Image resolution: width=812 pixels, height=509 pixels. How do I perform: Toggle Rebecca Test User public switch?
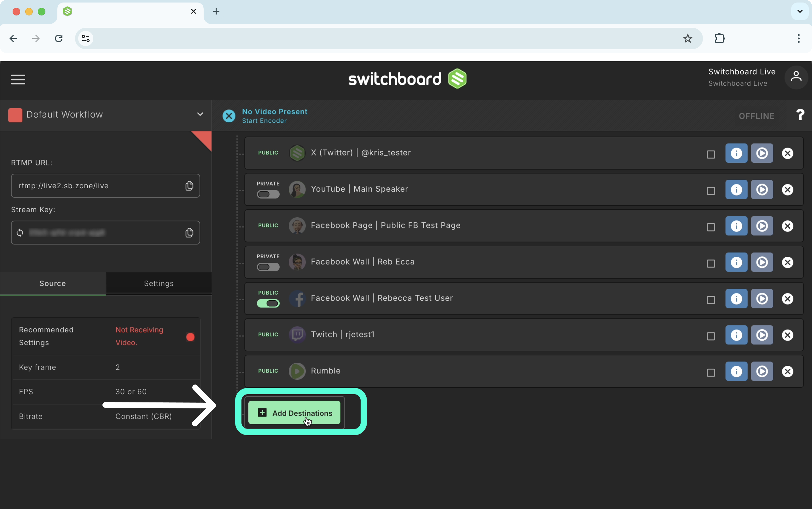coord(268,303)
